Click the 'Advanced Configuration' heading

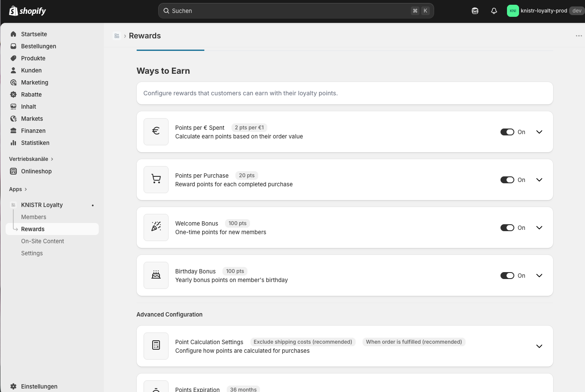click(169, 314)
